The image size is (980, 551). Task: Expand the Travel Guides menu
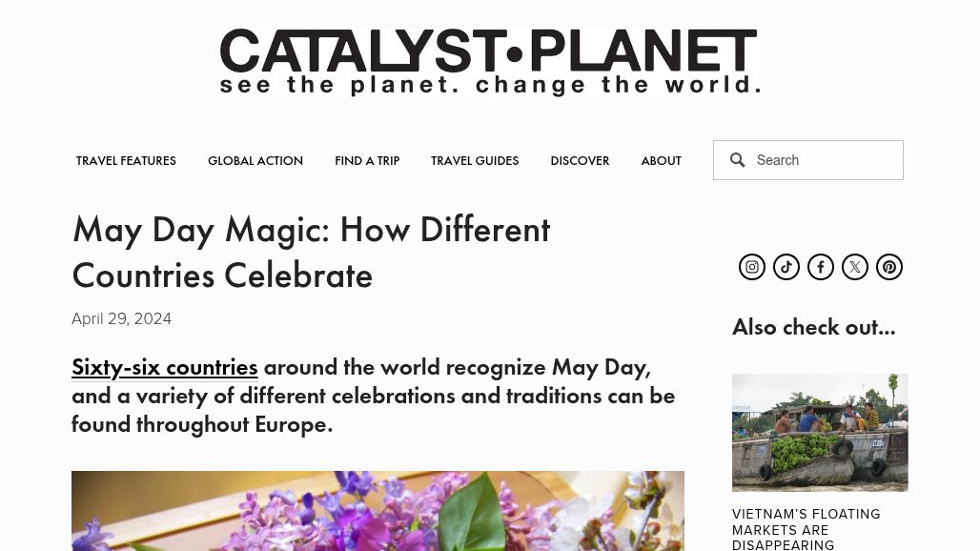click(475, 161)
